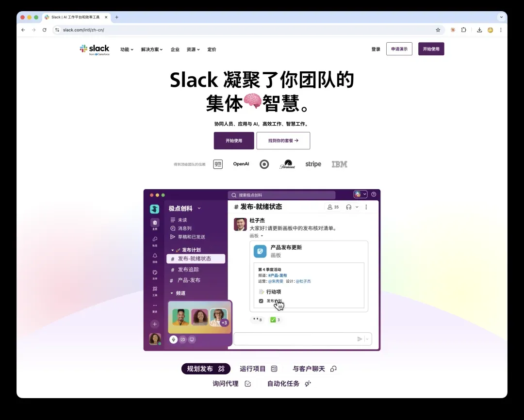Select the 规划发布 tab
The width and height of the screenshot is (524, 420).
tap(206, 369)
